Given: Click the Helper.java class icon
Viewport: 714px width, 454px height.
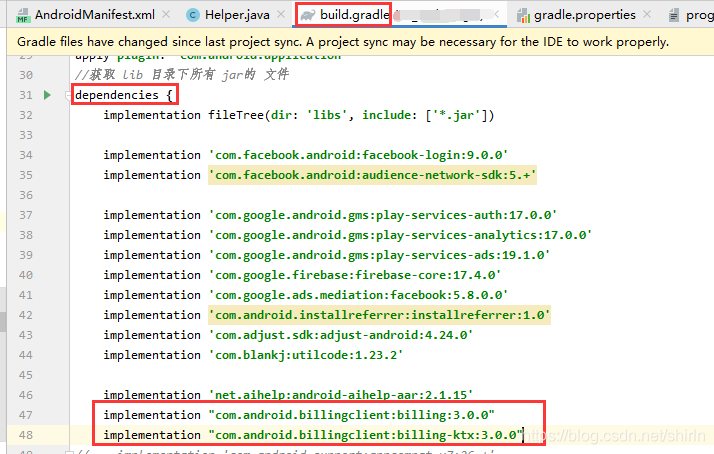Looking at the screenshot, I should (193, 15).
